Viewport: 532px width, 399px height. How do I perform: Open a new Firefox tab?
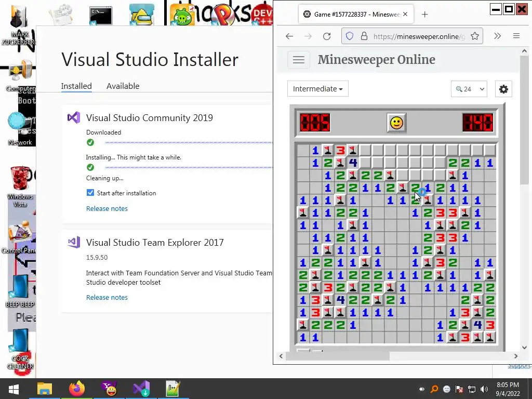(x=424, y=14)
